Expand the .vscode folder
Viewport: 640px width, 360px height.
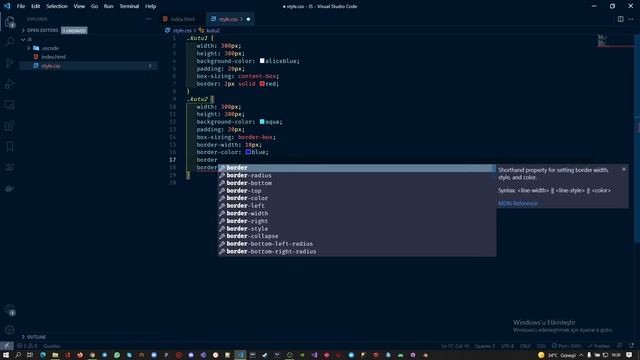(29, 48)
